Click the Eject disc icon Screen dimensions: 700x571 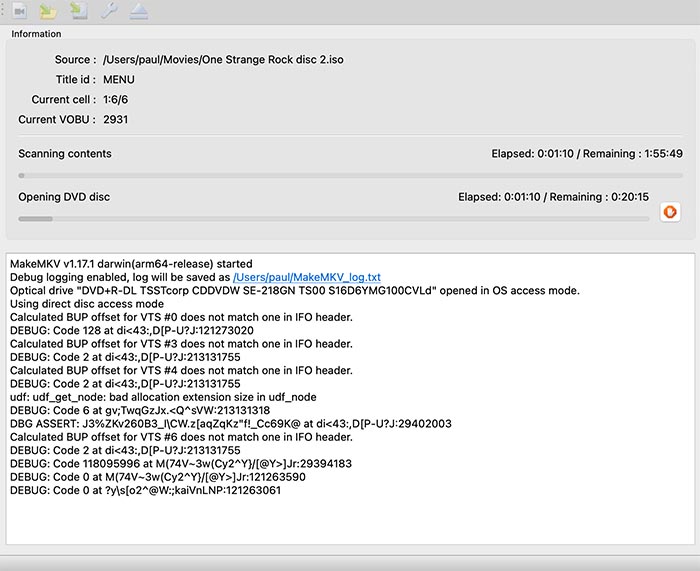[139, 11]
